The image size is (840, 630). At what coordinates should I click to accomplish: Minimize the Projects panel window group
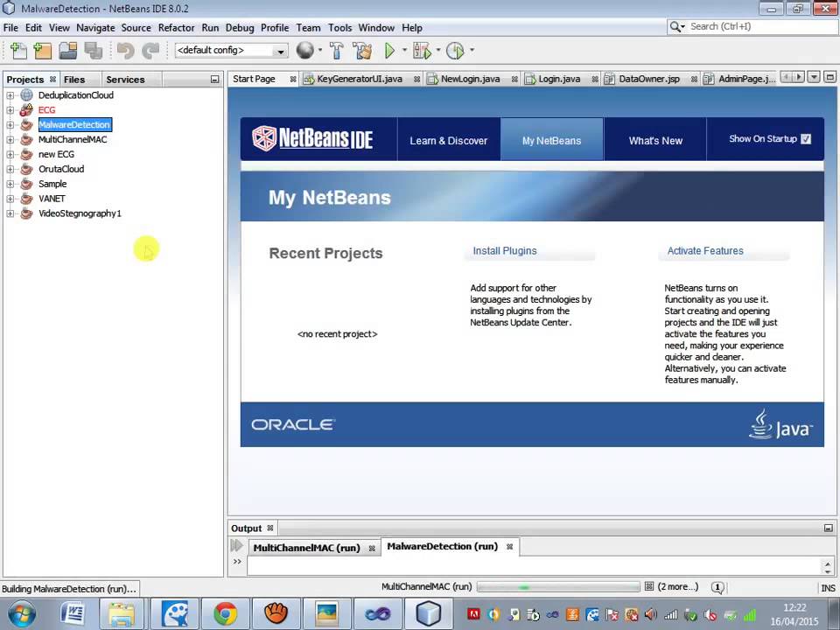pyautogui.click(x=215, y=80)
